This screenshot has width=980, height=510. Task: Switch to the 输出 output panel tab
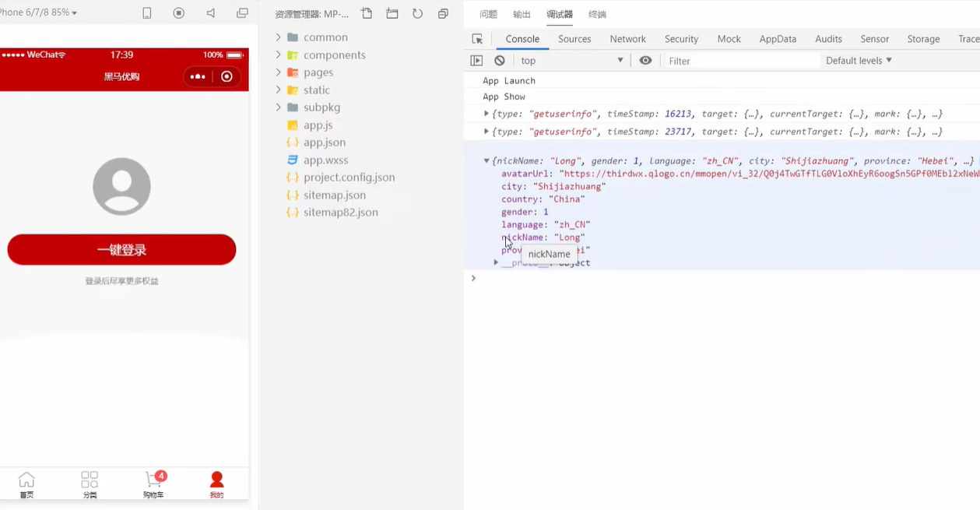(x=522, y=14)
